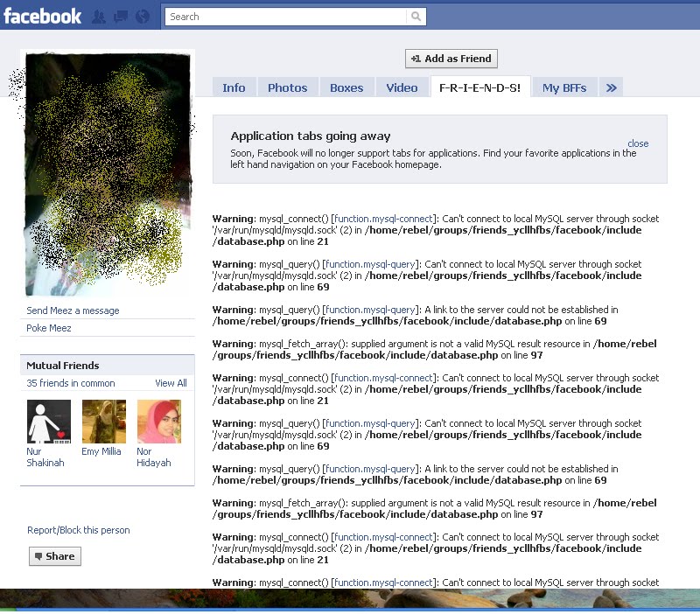Open the Boxes tab
Screen dimensions: 700x614
[346, 87]
